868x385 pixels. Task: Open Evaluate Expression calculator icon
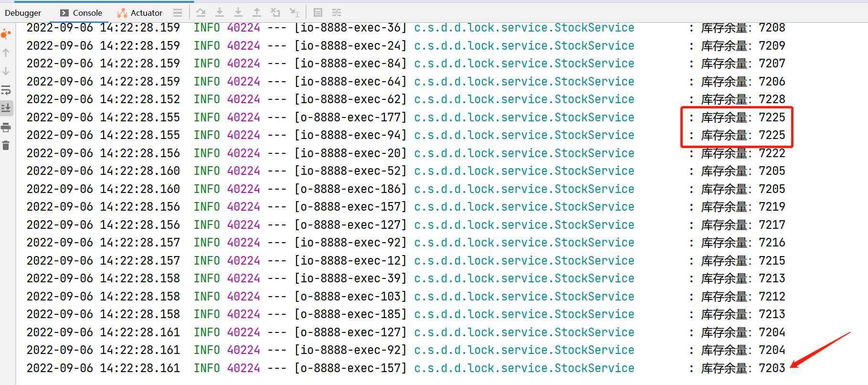[318, 12]
